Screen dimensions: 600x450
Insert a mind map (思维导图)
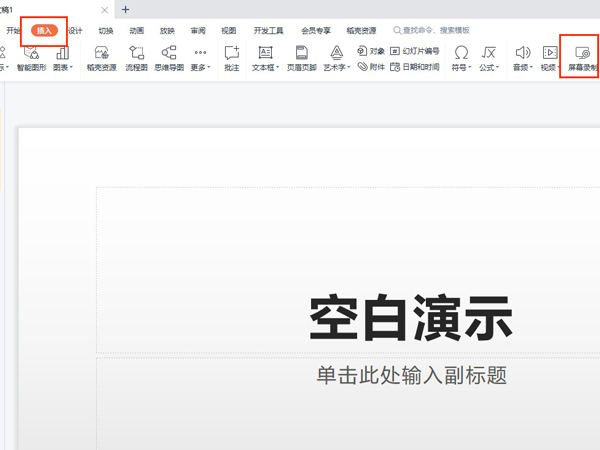tap(168, 53)
